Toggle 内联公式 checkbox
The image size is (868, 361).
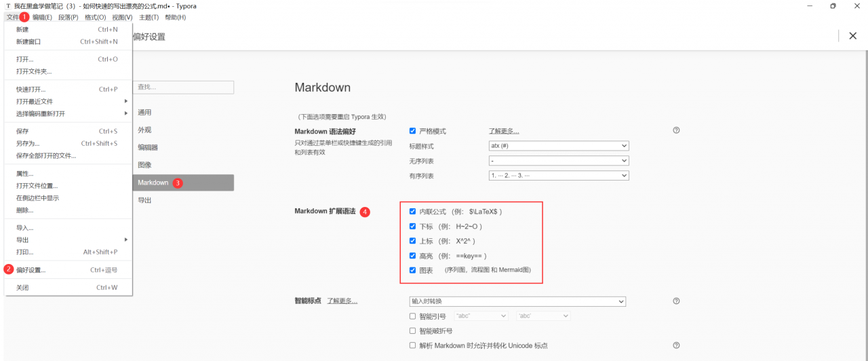pos(412,212)
